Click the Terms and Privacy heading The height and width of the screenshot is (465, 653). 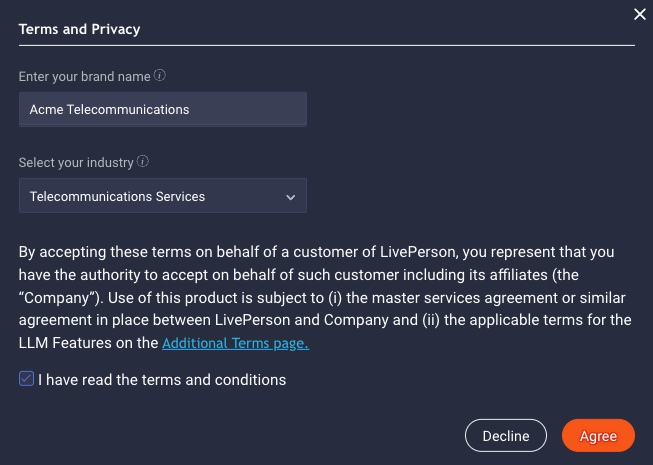(x=80, y=29)
